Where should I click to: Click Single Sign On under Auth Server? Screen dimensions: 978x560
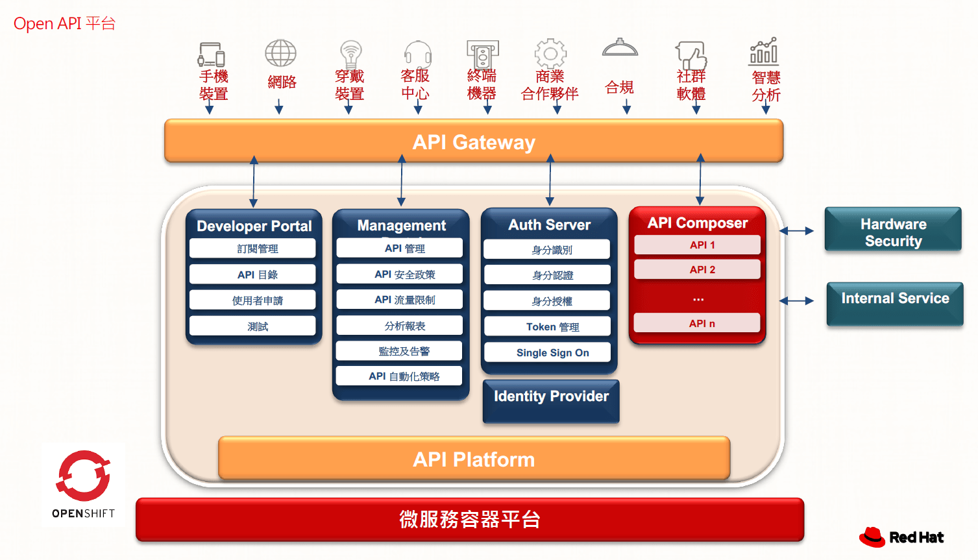tap(547, 352)
